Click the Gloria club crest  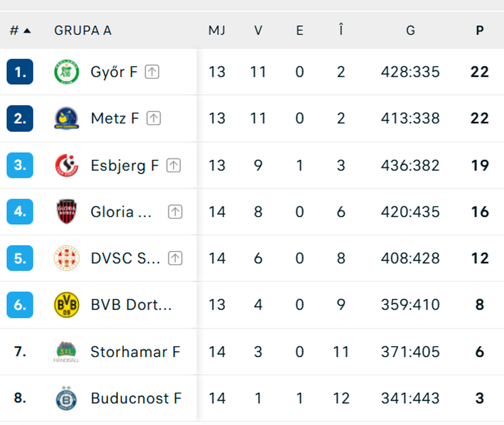(x=67, y=212)
